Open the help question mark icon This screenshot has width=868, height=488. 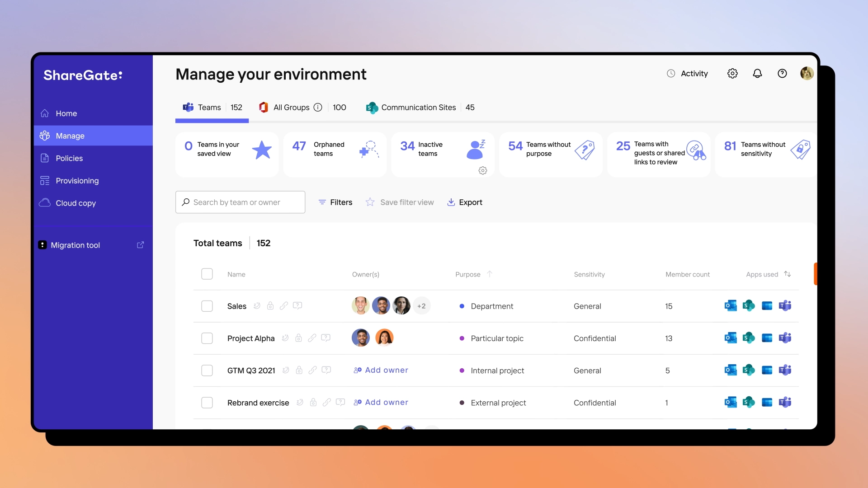click(782, 73)
